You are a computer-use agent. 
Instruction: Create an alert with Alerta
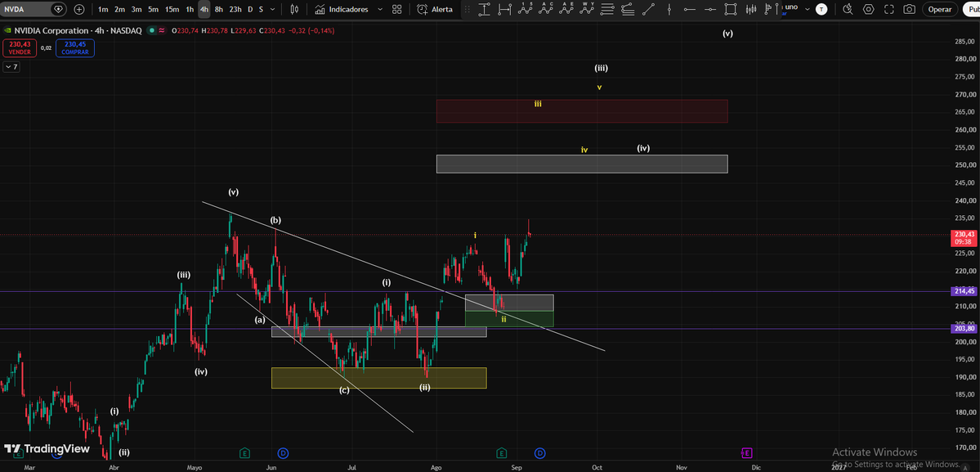coord(435,9)
